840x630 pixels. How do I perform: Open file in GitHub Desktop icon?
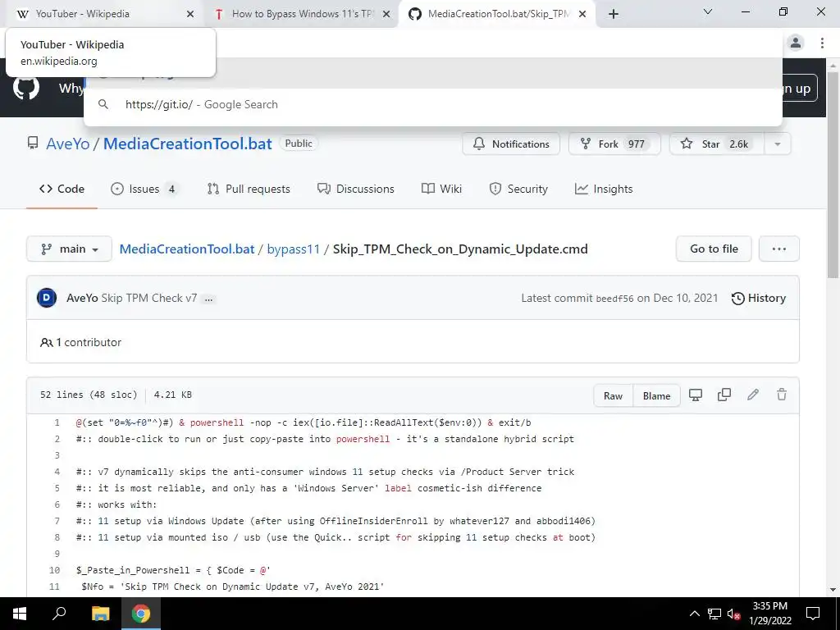696,395
